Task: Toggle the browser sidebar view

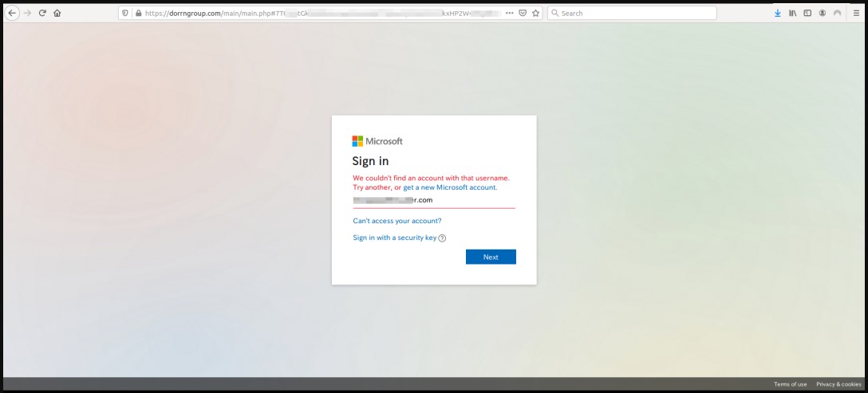Action: tap(807, 13)
